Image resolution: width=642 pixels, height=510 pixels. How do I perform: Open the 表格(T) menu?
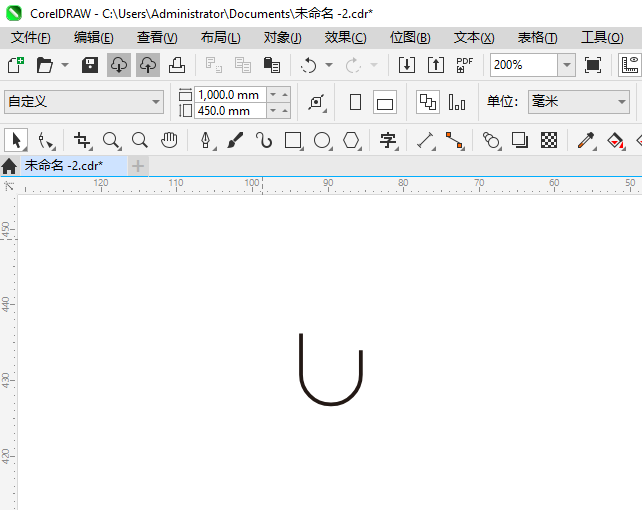[537, 38]
